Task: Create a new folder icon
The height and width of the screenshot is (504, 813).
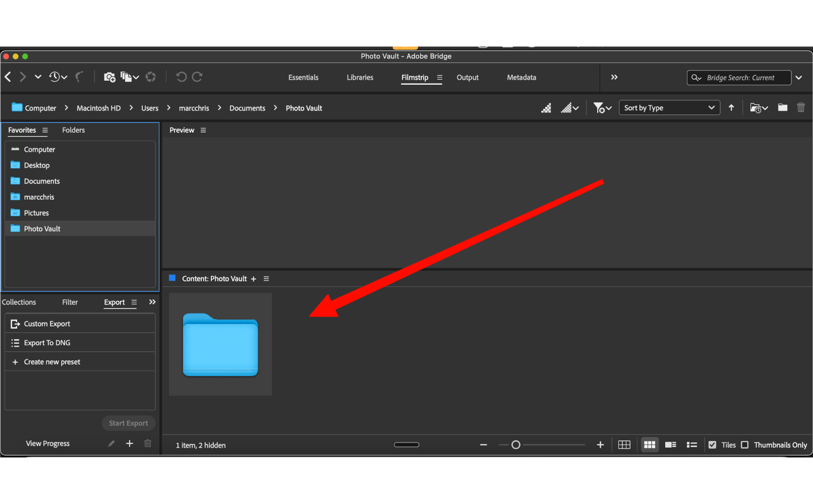Action: (783, 108)
